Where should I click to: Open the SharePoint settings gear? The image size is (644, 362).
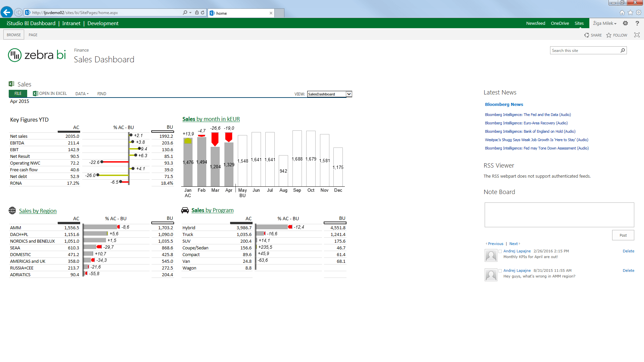click(x=625, y=23)
